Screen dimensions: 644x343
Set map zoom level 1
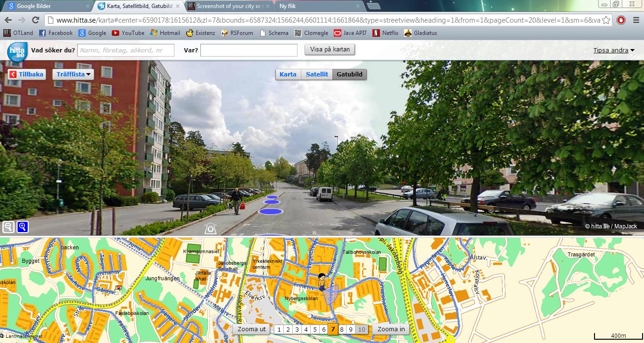279,330
